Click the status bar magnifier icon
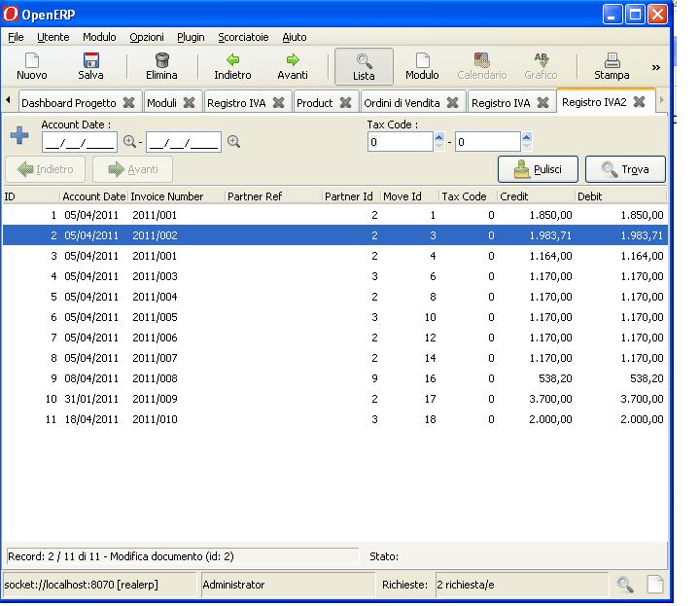This screenshot has height=606, width=700. [625, 585]
